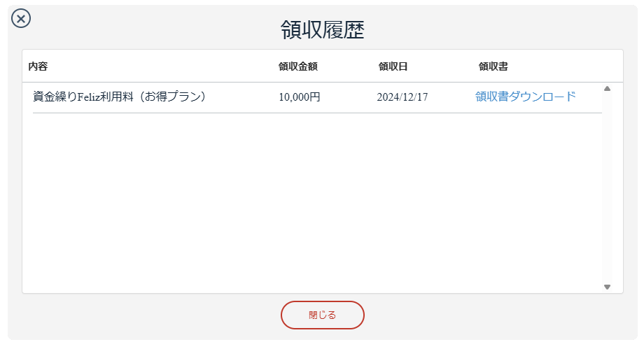Click the divider line beneath the receipt row
This screenshot has width=644, height=349.
tap(317, 113)
